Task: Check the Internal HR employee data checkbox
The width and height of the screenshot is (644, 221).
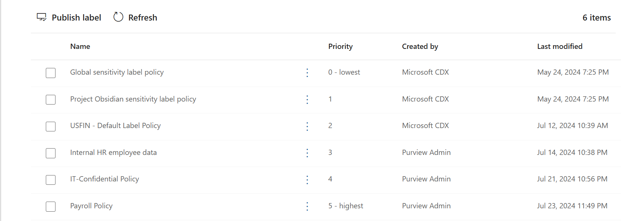Action: [50, 153]
